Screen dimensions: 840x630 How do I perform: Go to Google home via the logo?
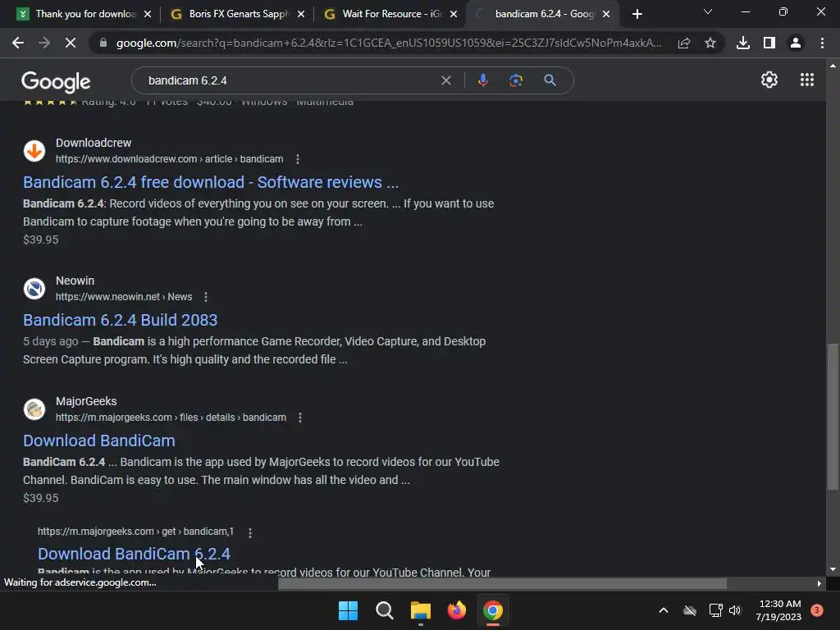point(56,81)
